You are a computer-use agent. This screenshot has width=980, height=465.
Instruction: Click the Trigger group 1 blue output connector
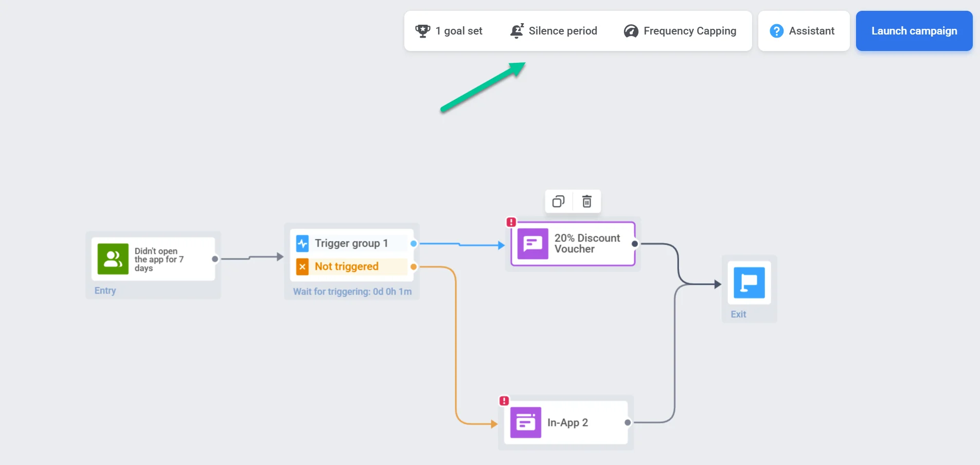414,243
